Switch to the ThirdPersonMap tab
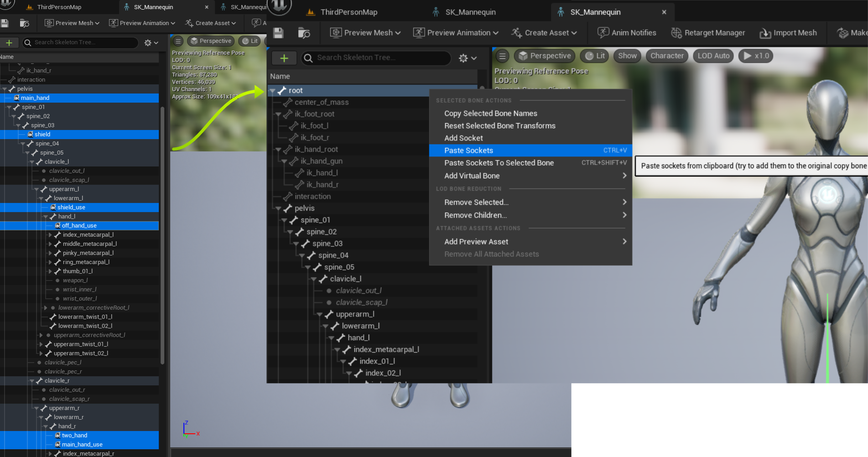This screenshot has width=868, height=457. tap(348, 12)
